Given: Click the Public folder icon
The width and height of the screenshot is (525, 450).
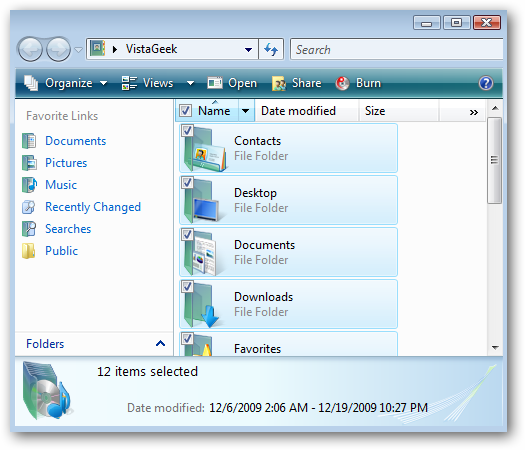Looking at the screenshot, I should (29, 251).
